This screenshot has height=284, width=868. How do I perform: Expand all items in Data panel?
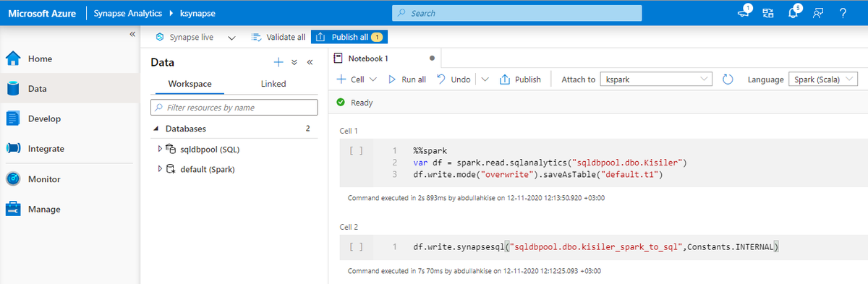[294, 63]
